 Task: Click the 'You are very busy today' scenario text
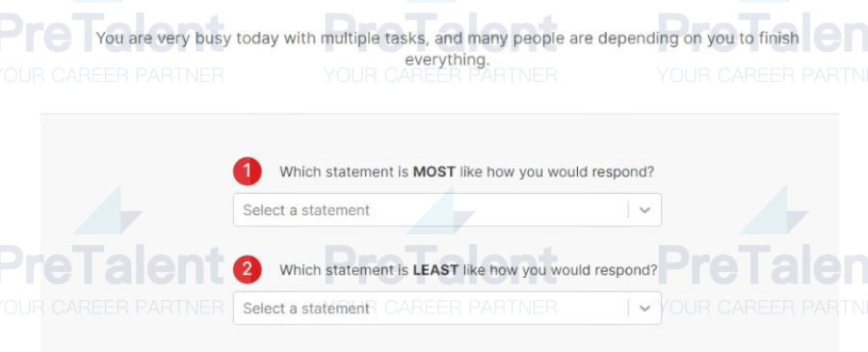point(447,48)
